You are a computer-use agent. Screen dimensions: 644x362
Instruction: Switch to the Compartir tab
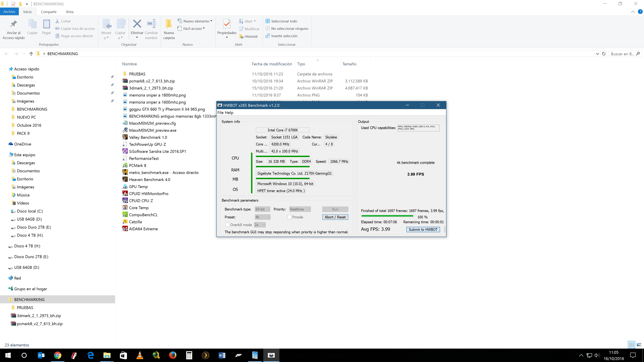pyautogui.click(x=48, y=12)
